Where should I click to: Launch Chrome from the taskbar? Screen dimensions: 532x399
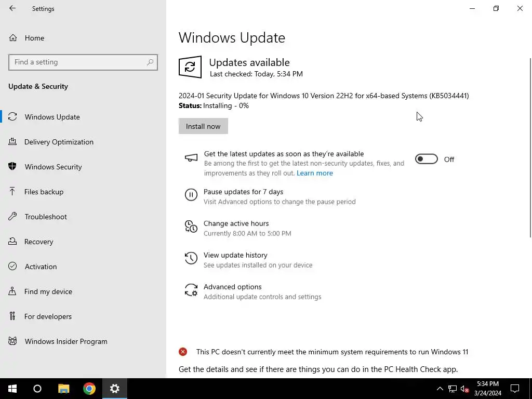(x=89, y=389)
